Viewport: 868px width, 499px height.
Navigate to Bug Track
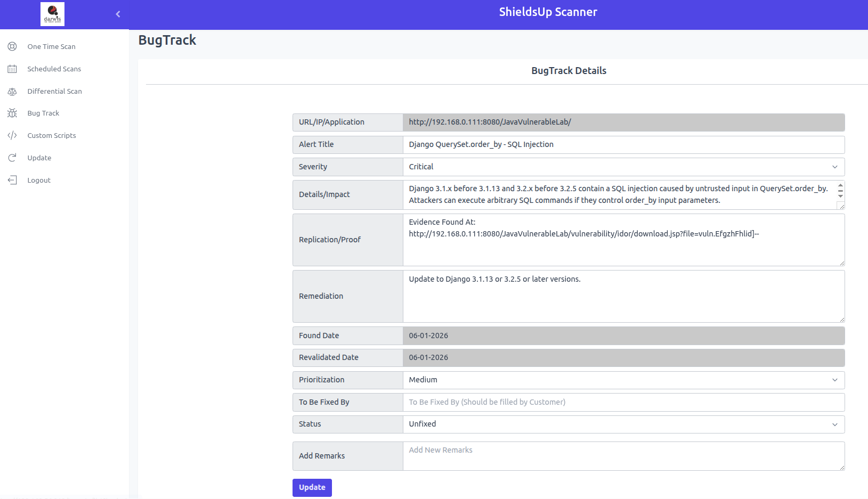pos(43,113)
